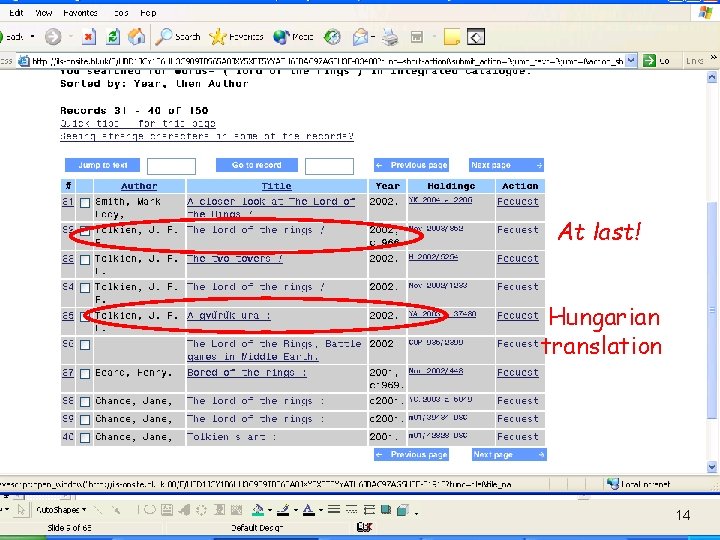
Task: Click the green Go arrow beside address bar
Action: tap(649, 60)
